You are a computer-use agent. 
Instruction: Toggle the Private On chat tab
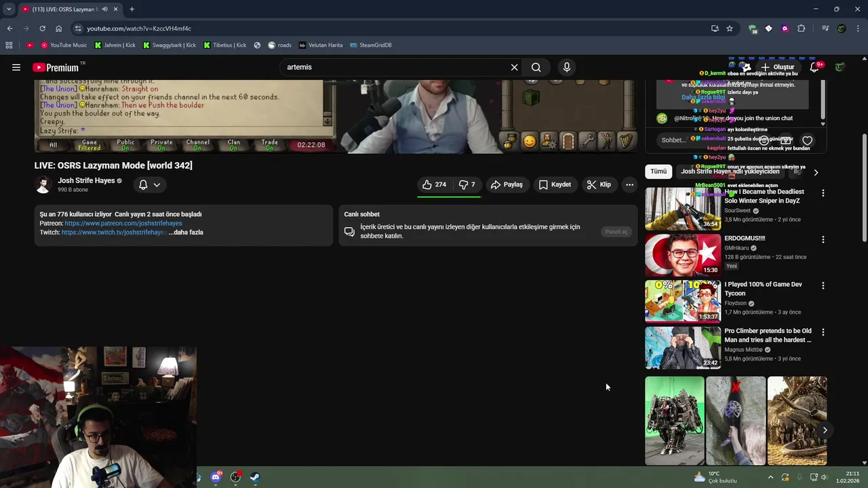(161, 145)
